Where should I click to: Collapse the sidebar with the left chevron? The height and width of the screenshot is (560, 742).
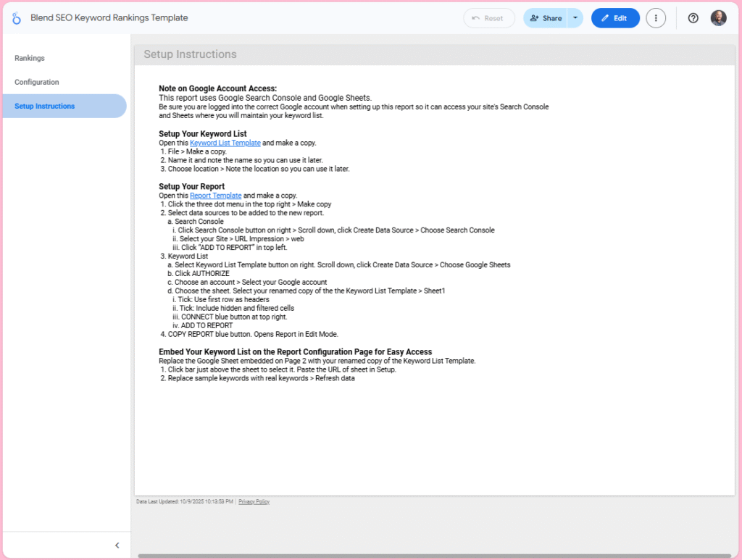pos(117,545)
